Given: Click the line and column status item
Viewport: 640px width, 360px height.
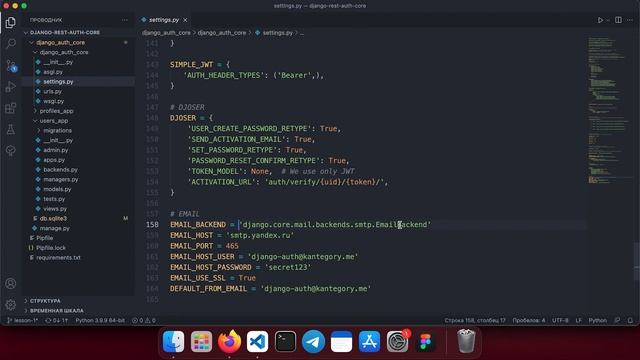Looking at the screenshot, I should pyautogui.click(x=475, y=320).
